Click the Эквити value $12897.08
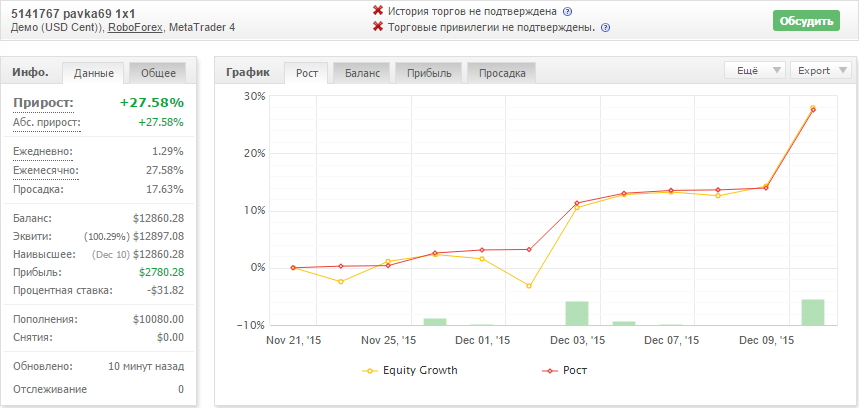 tap(158, 237)
